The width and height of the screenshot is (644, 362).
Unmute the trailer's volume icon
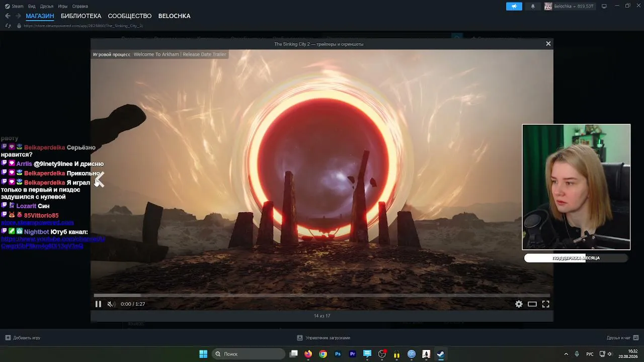[111, 304]
